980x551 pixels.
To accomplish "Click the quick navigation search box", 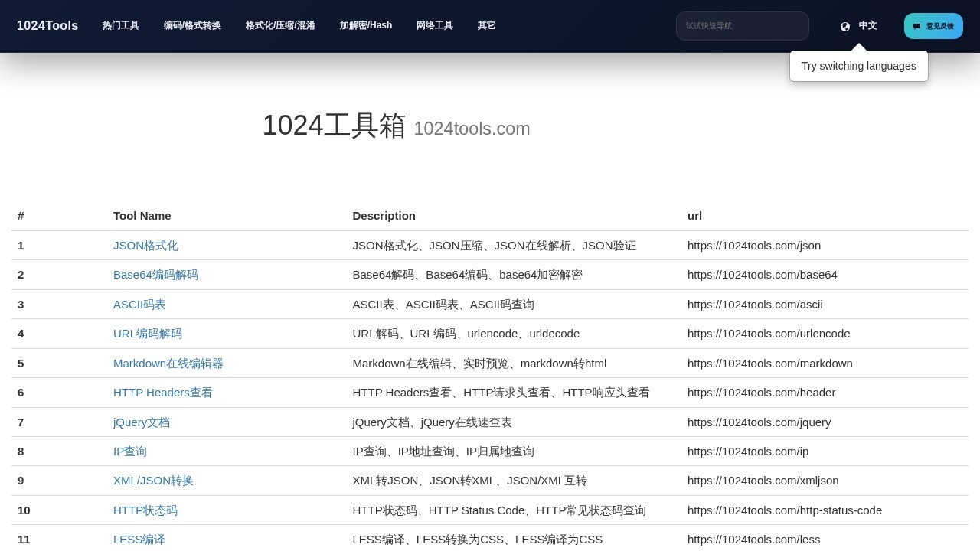I will pyautogui.click(x=742, y=26).
